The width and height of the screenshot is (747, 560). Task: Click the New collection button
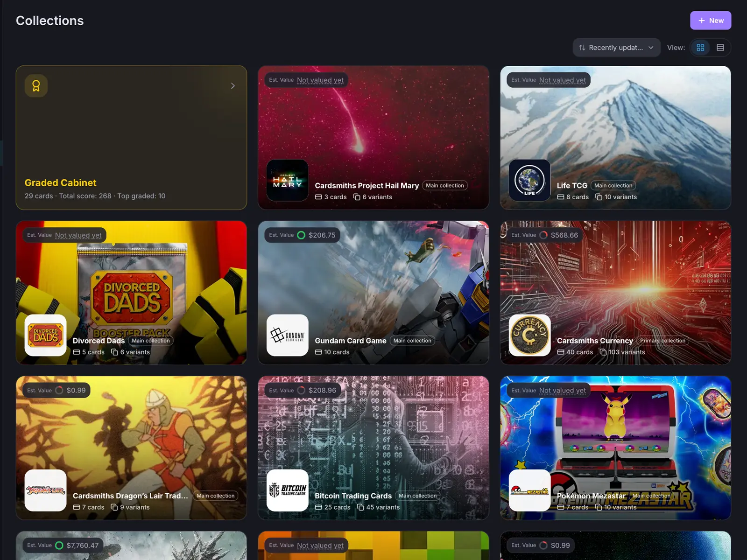point(711,21)
